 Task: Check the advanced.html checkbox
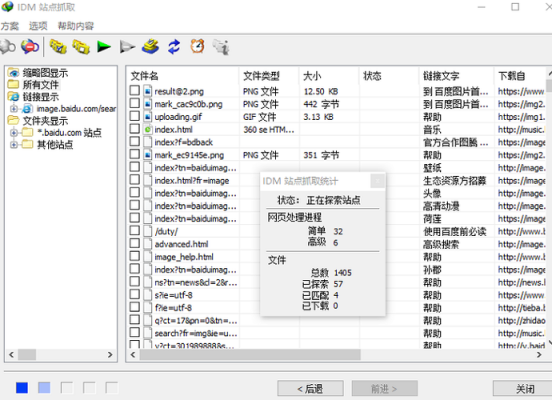pyautogui.click(x=134, y=243)
